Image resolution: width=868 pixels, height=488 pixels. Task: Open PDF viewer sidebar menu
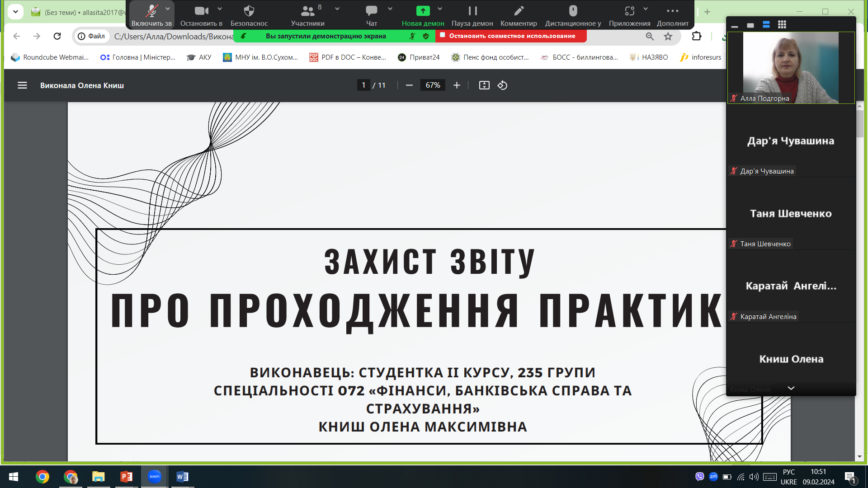click(x=22, y=85)
